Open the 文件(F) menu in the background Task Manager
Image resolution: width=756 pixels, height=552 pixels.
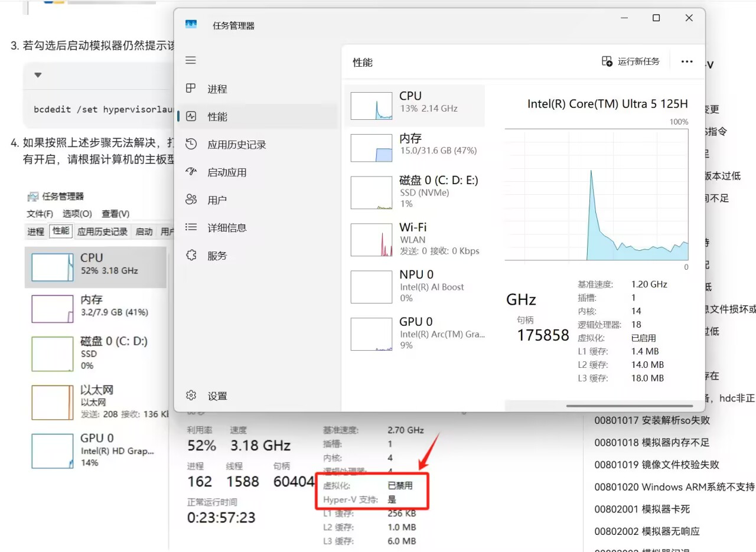[x=40, y=214]
